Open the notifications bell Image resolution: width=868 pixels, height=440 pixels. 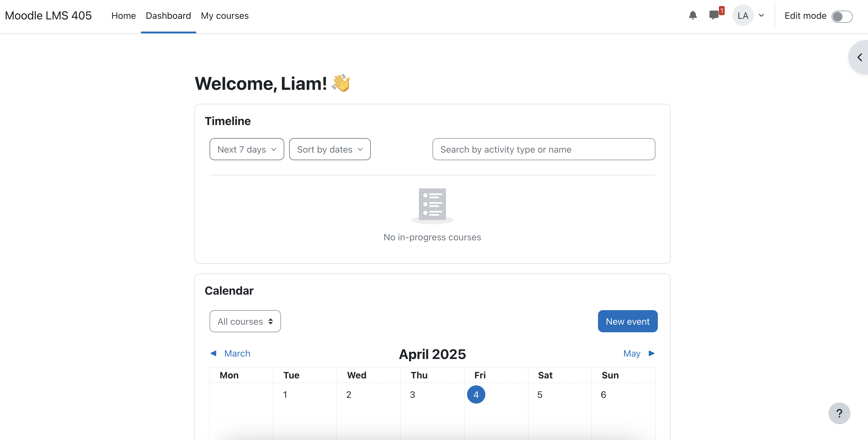coord(692,15)
